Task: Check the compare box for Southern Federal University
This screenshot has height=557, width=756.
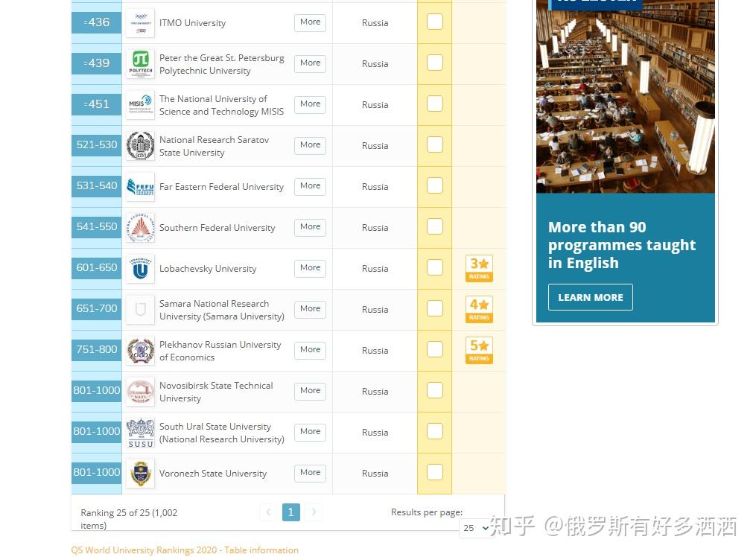Action: point(435,226)
